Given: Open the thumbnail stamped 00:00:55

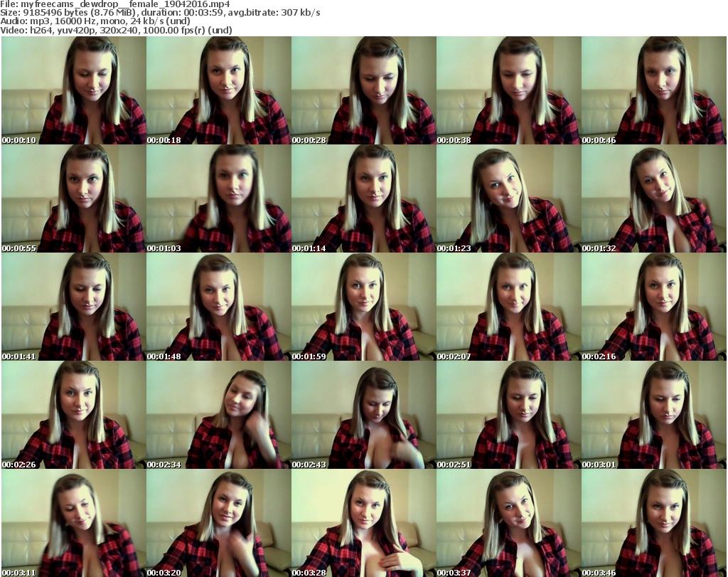Looking at the screenshot, I should click(74, 198).
